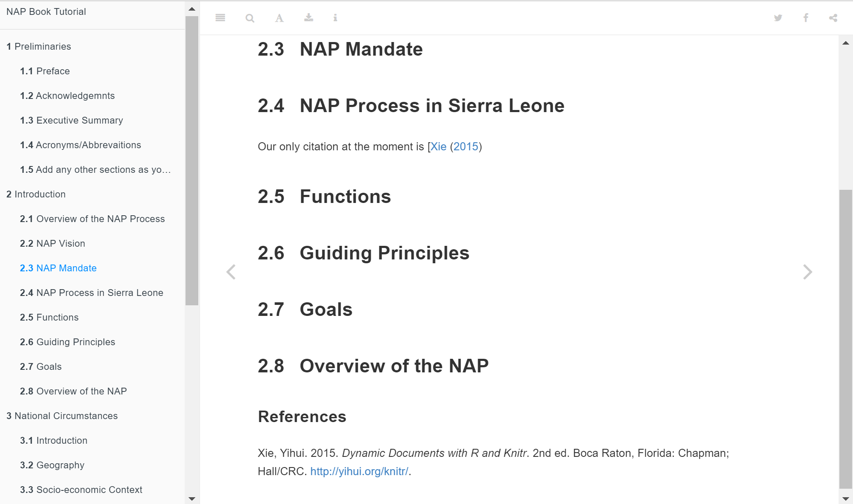Open 3 National Circumstances chapter
Screen dimensions: 853x504
pyautogui.click(x=62, y=416)
